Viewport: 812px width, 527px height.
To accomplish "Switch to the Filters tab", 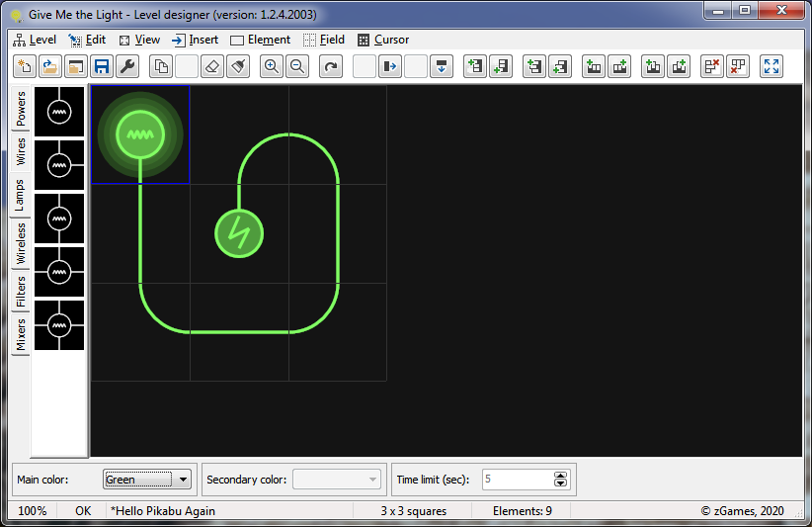I will click(21, 292).
